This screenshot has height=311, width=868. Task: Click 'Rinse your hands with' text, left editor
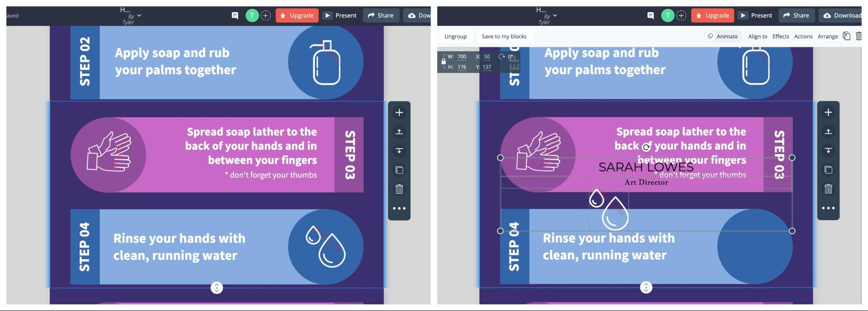tap(179, 239)
